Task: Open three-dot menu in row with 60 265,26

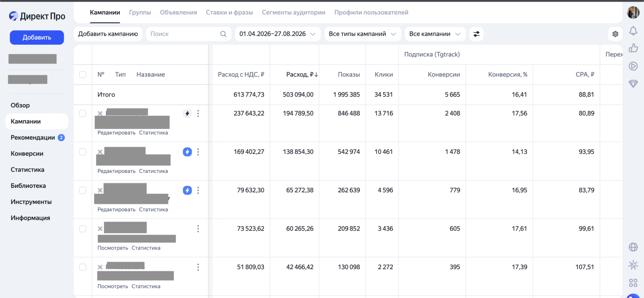Action: pyautogui.click(x=198, y=229)
